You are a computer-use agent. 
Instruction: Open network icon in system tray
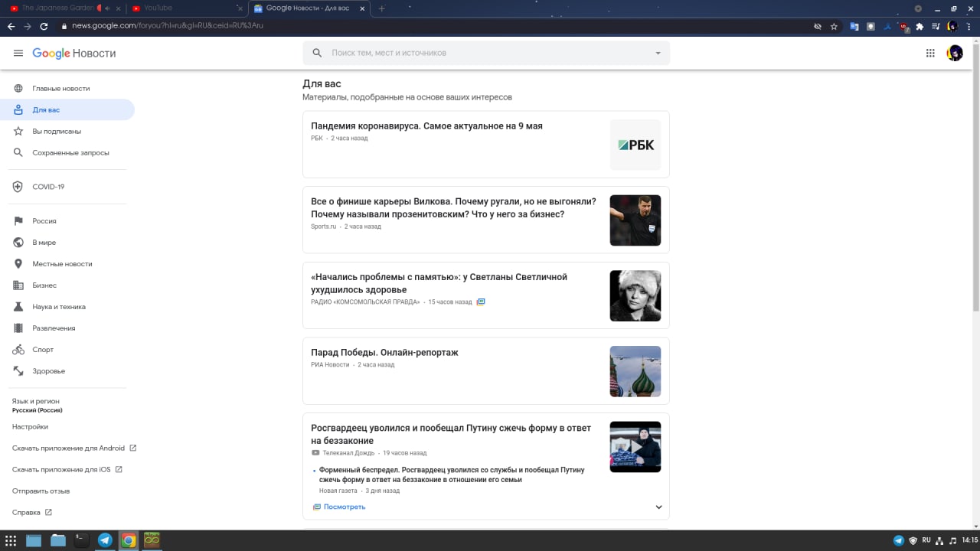(939, 540)
